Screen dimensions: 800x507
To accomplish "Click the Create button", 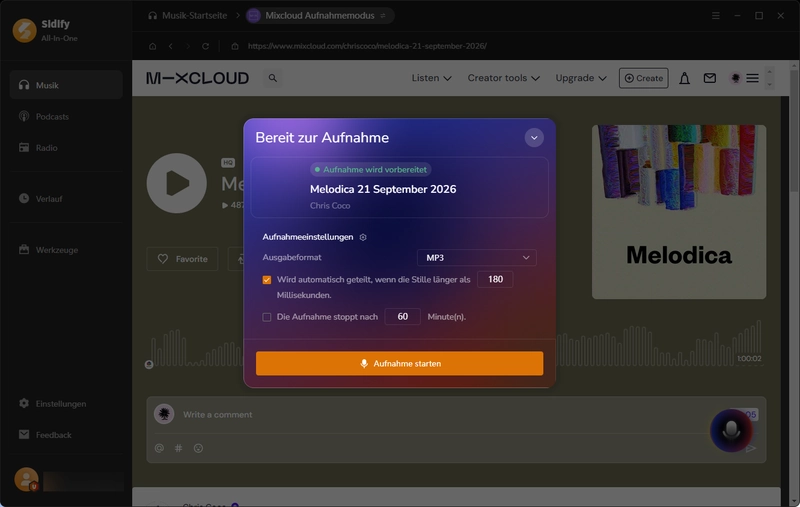I will [x=643, y=78].
